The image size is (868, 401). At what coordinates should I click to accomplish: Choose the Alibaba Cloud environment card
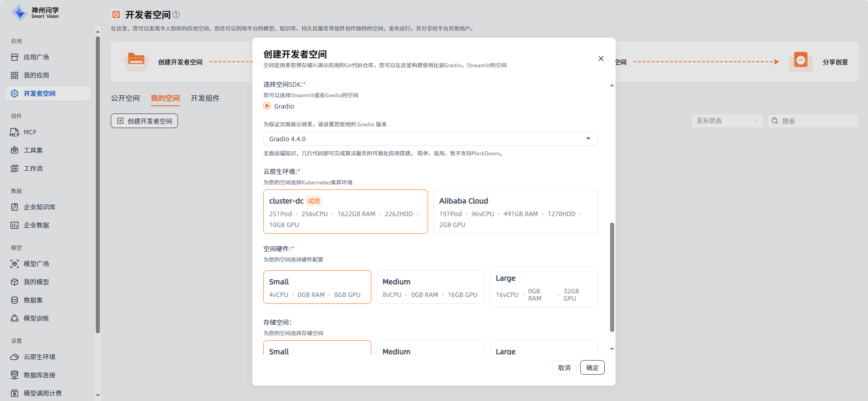pyautogui.click(x=515, y=212)
